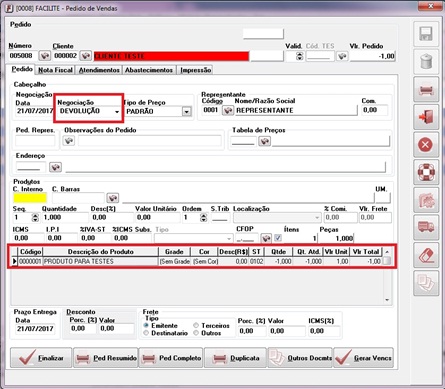Click the eraser icon in sidebar

tap(426, 255)
